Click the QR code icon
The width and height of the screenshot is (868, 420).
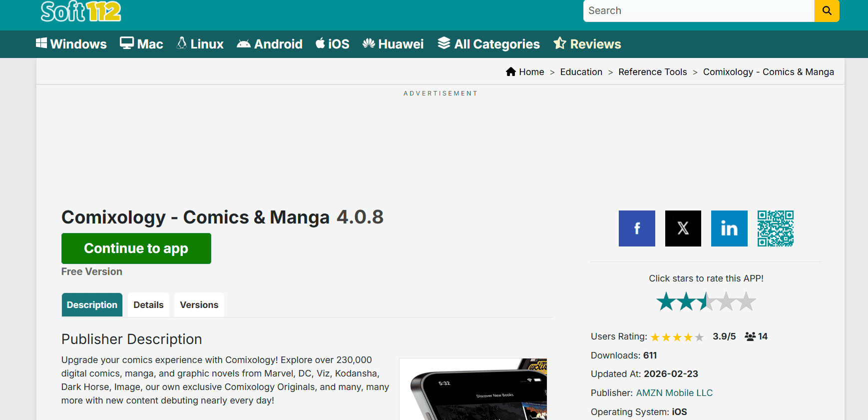[776, 228]
